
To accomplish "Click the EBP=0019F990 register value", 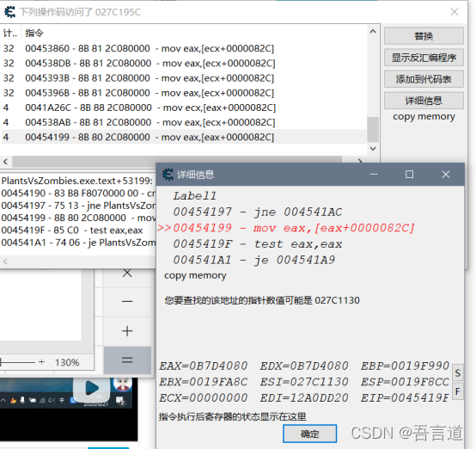I will pyautogui.click(x=405, y=366).
